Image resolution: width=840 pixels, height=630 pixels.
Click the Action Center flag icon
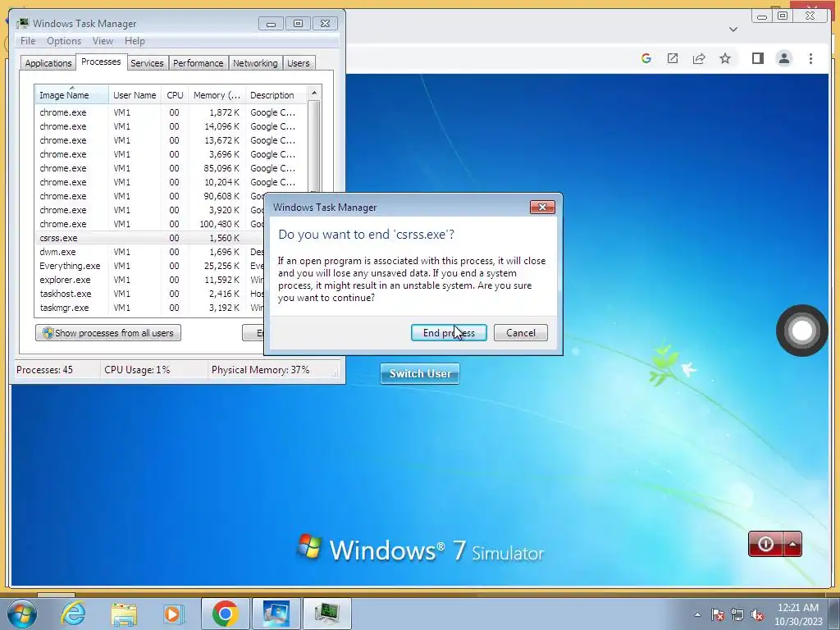tap(718, 614)
